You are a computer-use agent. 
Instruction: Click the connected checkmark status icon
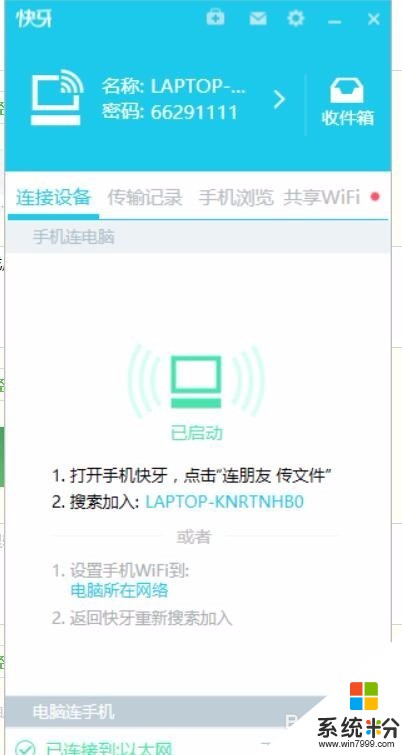tap(25, 746)
